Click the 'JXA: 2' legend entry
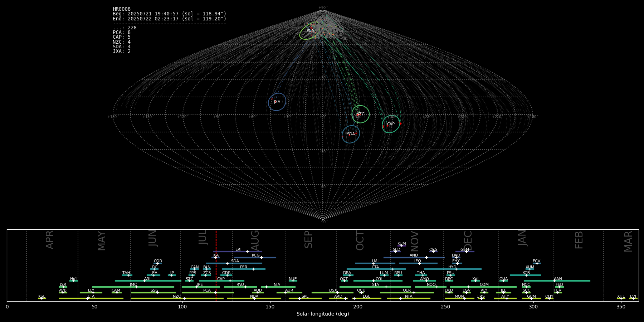 click(122, 51)
